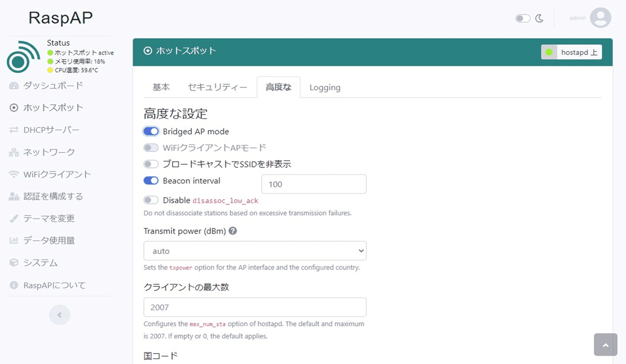
Task: Go to ネットワーク page
Action: [x=49, y=152]
